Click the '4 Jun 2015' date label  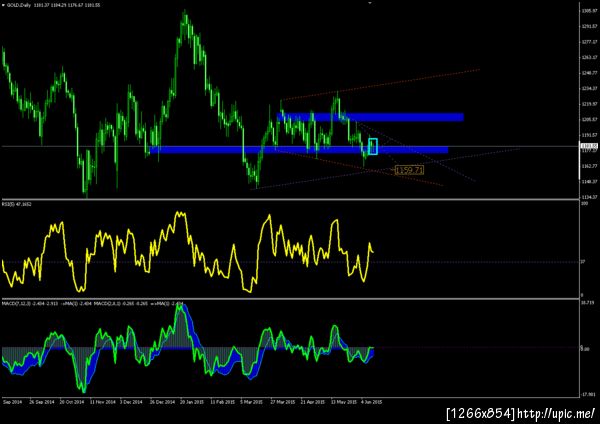372,402
